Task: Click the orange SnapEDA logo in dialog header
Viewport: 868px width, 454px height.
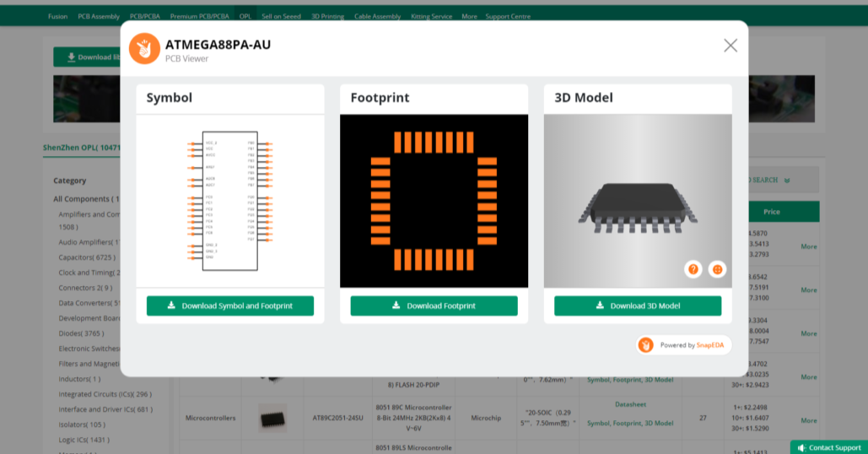Action: [x=144, y=49]
